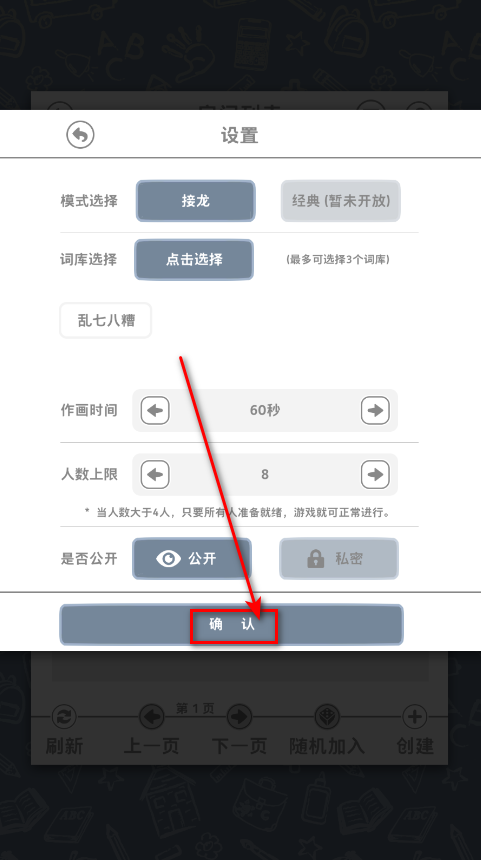This screenshot has width=481, height=860.
Task: Go to 下一页 next page icon
Action: pyautogui.click(x=239, y=717)
